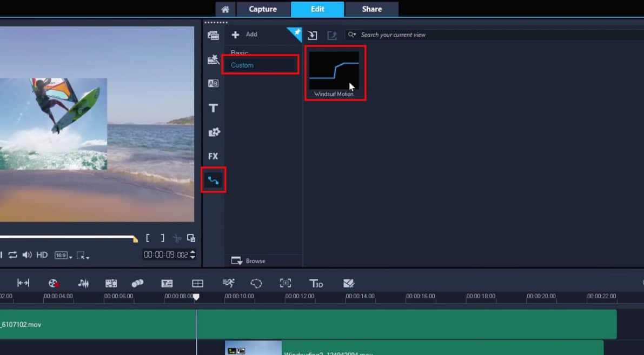
Task: Click the 00:00:04.00 ruler mark
Action: [58, 296]
